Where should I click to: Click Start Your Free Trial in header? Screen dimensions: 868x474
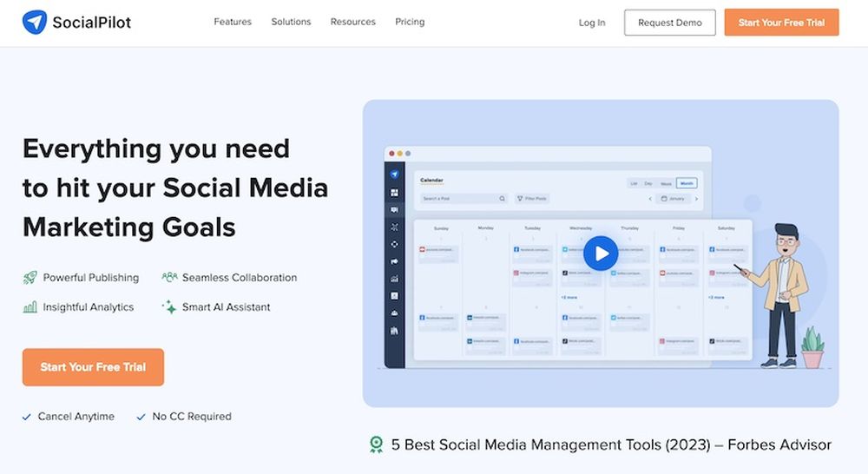coord(781,23)
